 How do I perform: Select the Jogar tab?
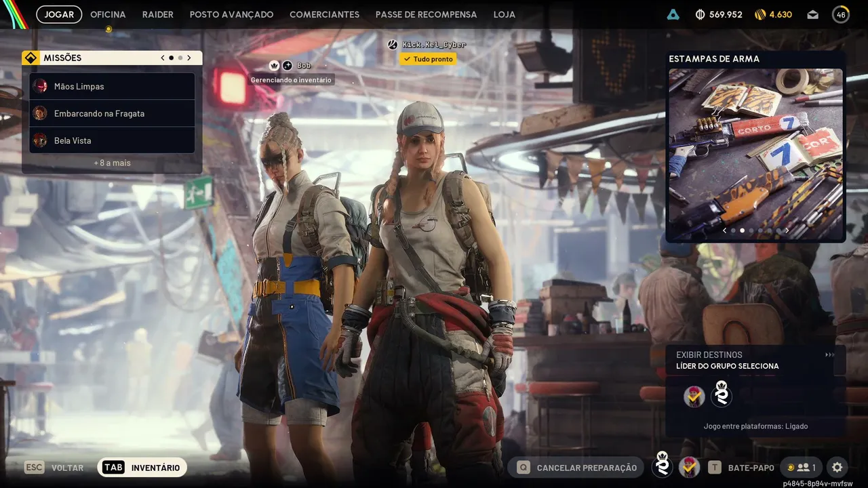point(59,14)
